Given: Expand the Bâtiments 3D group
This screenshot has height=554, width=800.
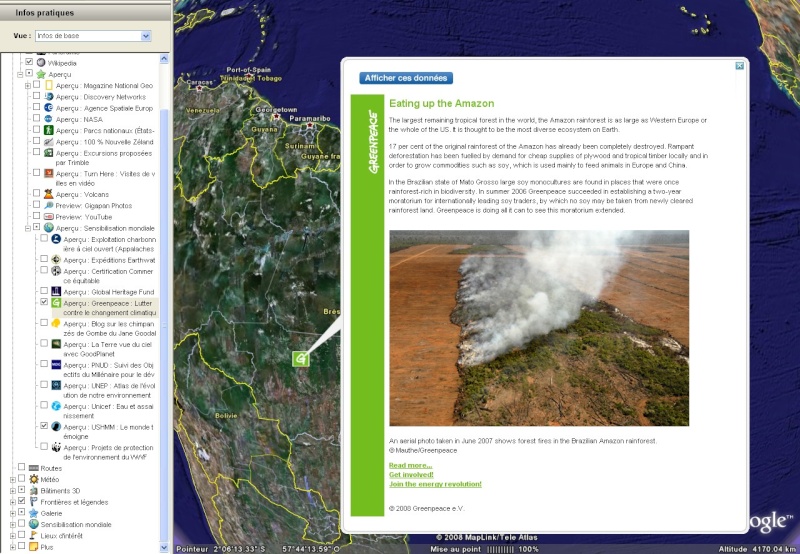Looking at the screenshot, I should tap(13, 491).
